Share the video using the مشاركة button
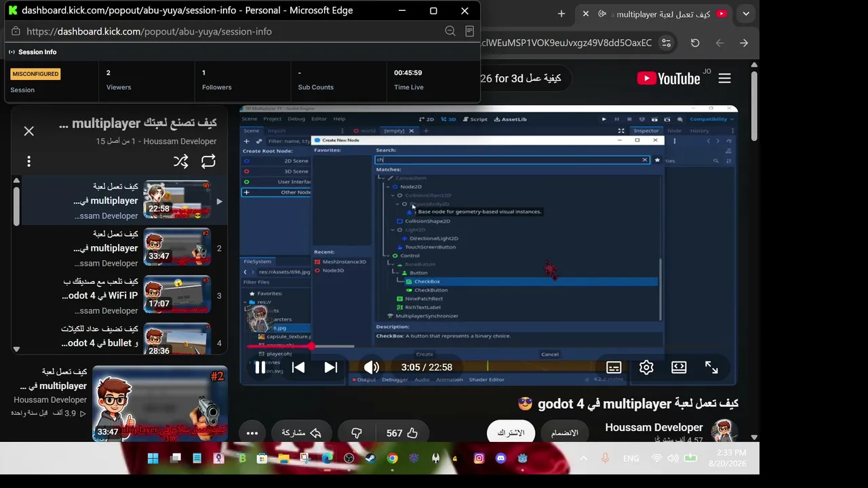 301,433
